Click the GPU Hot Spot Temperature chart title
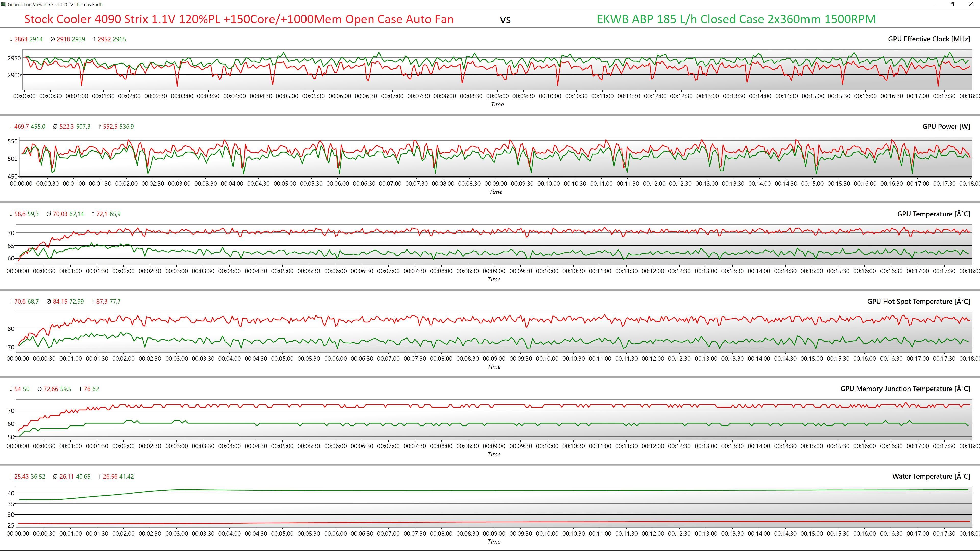This screenshot has width=980, height=551. click(918, 301)
